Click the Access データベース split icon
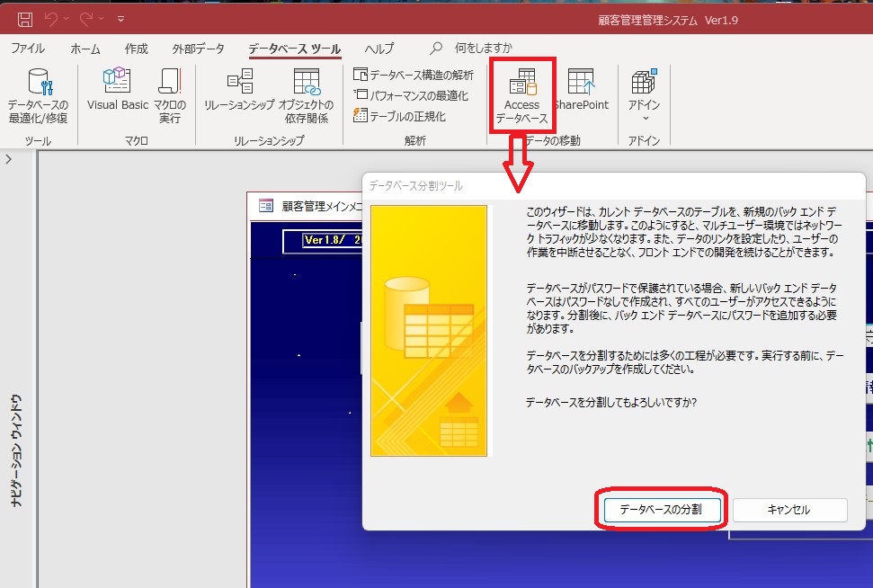The height and width of the screenshot is (588, 873). coord(522,96)
